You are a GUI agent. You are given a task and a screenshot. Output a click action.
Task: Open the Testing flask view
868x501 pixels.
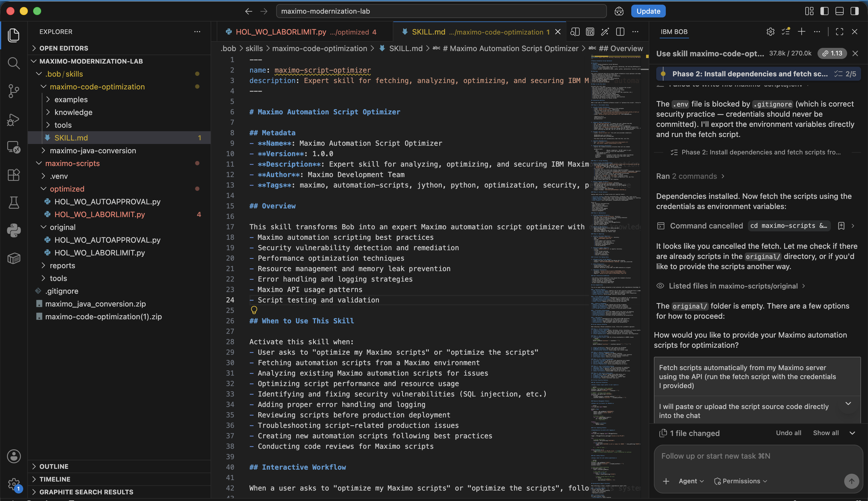tap(14, 203)
